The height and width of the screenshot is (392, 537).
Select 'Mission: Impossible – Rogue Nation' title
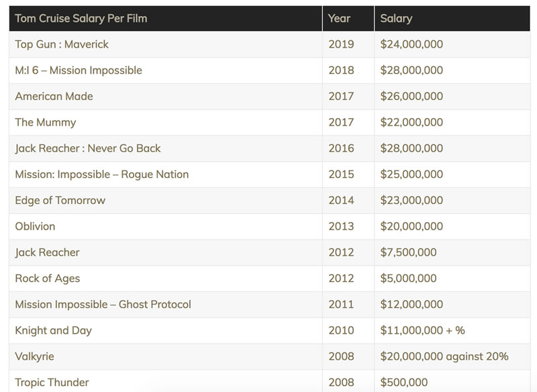click(102, 175)
